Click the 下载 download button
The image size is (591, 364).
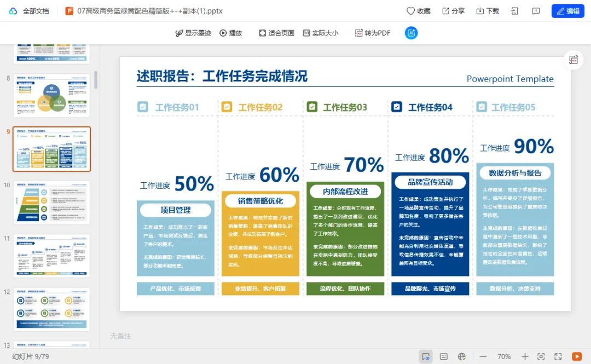click(x=488, y=11)
